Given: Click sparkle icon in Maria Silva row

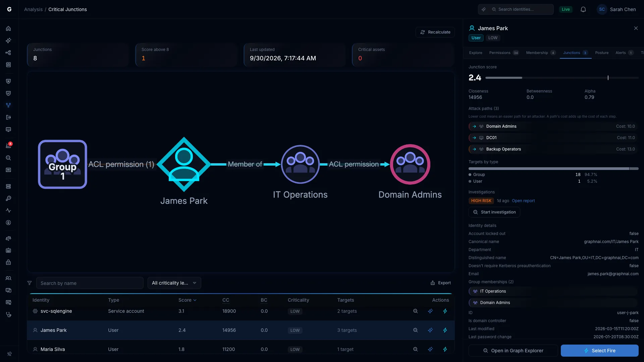Looking at the screenshot, I should 430,349.
